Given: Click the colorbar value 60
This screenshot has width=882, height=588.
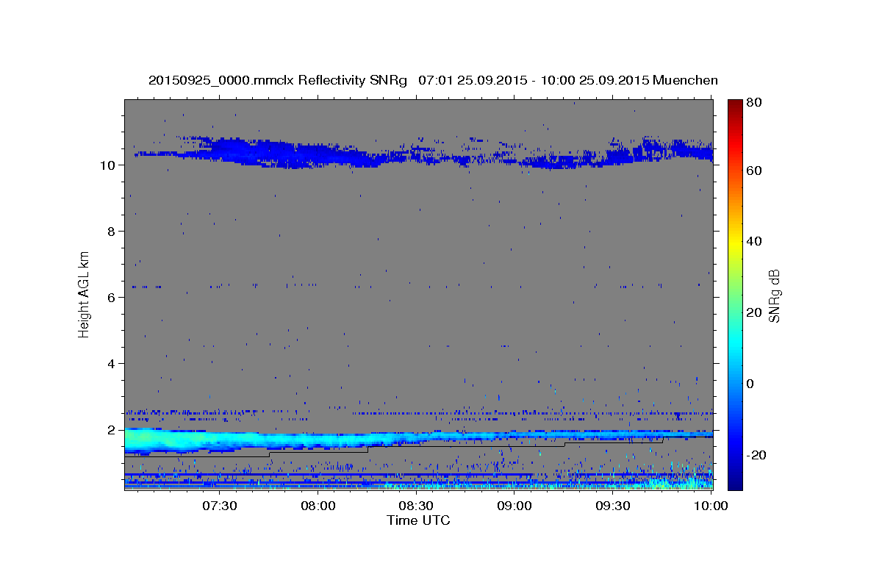Looking at the screenshot, I should pos(753,171).
